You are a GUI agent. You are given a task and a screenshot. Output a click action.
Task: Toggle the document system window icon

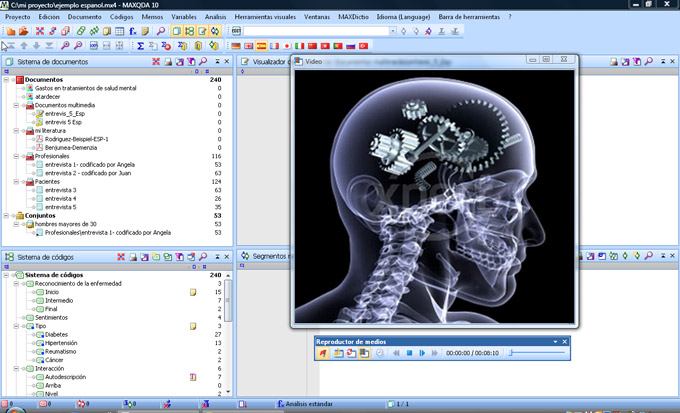click(176, 31)
